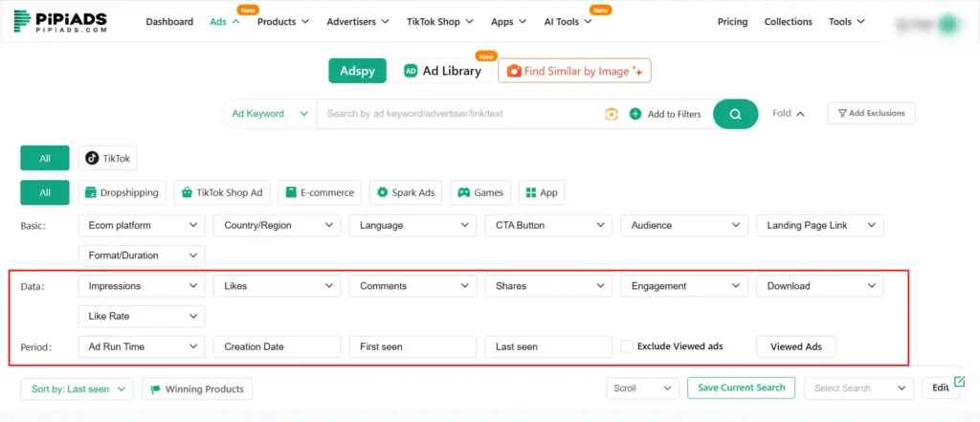Filter by Dropshipping ad type
The height and width of the screenshot is (422, 980).
click(122, 192)
